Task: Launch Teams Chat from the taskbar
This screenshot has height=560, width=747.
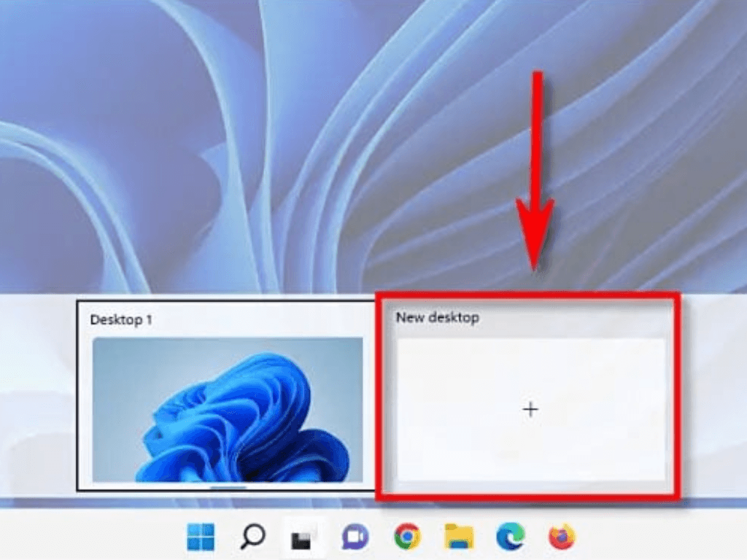Action: point(355,538)
